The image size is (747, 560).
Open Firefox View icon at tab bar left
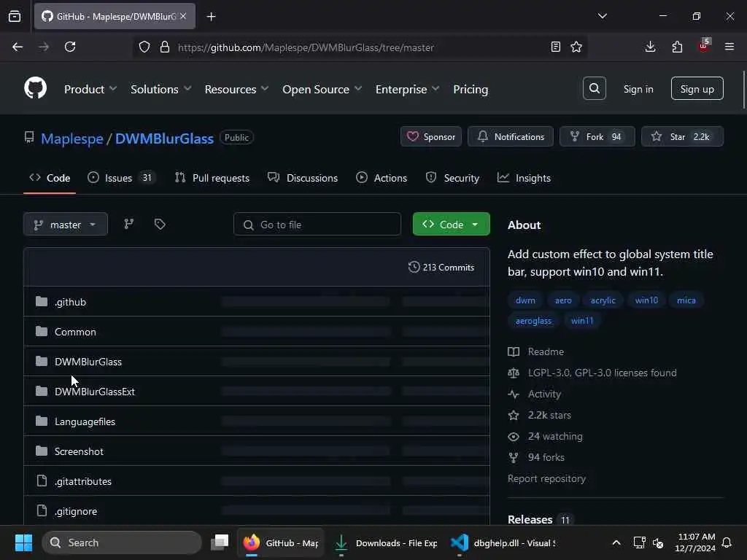pyautogui.click(x=15, y=17)
